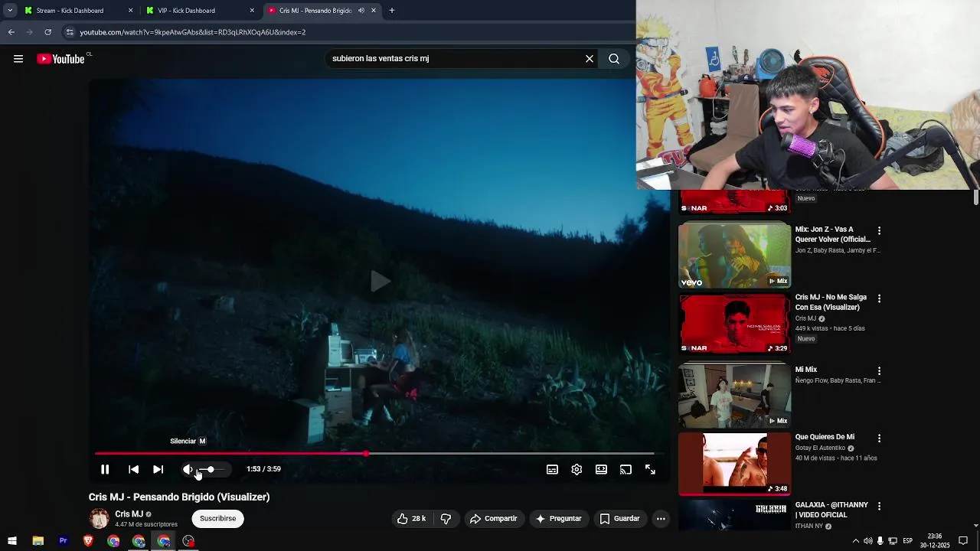The width and height of the screenshot is (980, 551).
Task: Share the video via Compartir
Action: tap(493, 519)
